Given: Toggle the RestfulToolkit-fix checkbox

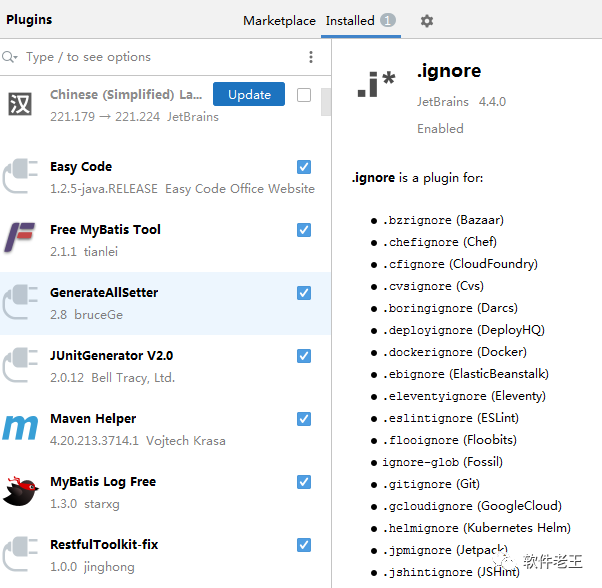Looking at the screenshot, I should click(304, 545).
